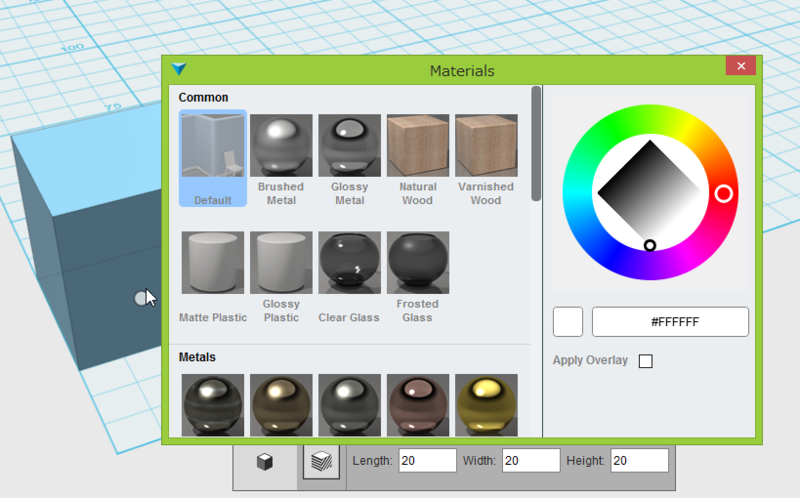Click the black saturation handle in color diamond

(x=649, y=245)
